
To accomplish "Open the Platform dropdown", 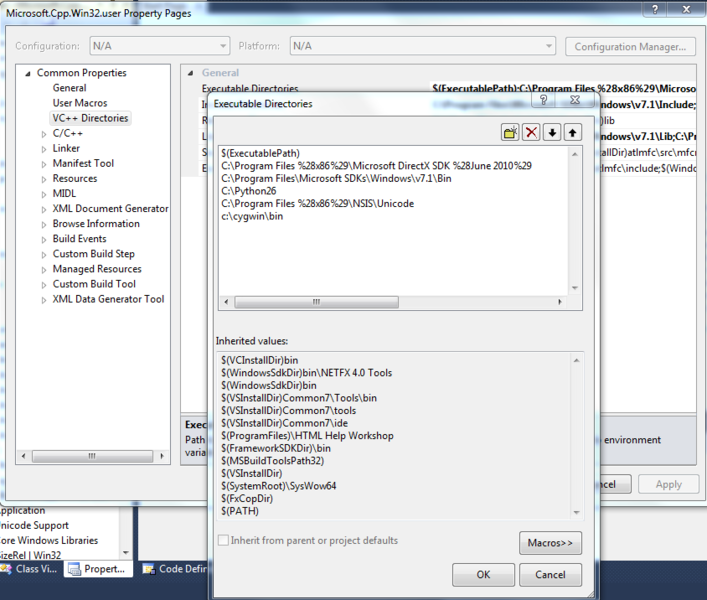I will 422,46.
